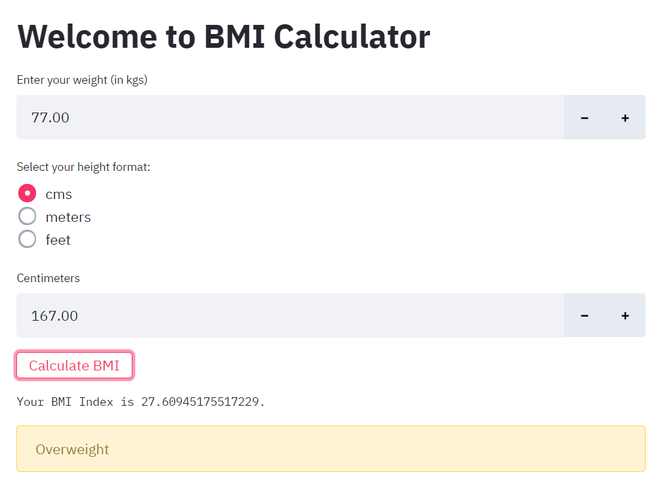660x483 pixels.
Task: Click the 'feet' option label text
Action: click(x=58, y=240)
